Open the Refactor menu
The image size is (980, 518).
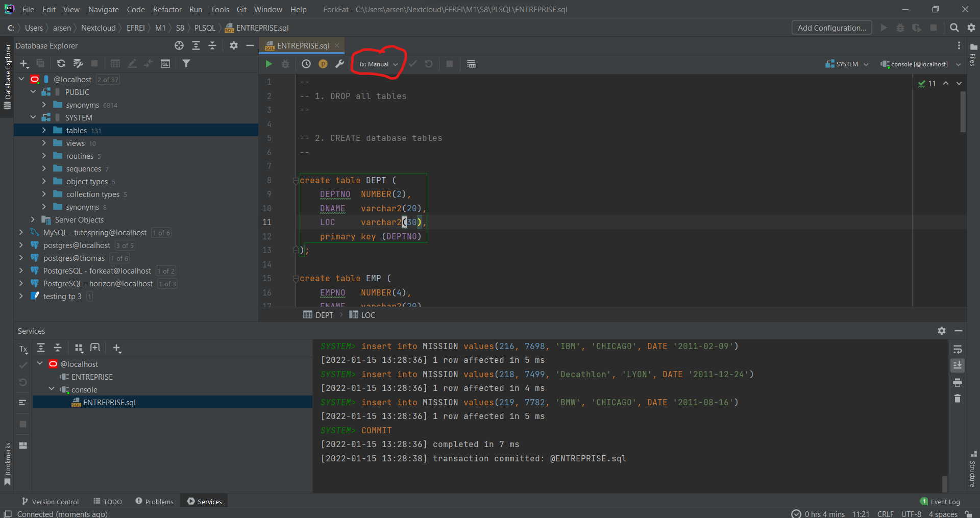pos(167,9)
